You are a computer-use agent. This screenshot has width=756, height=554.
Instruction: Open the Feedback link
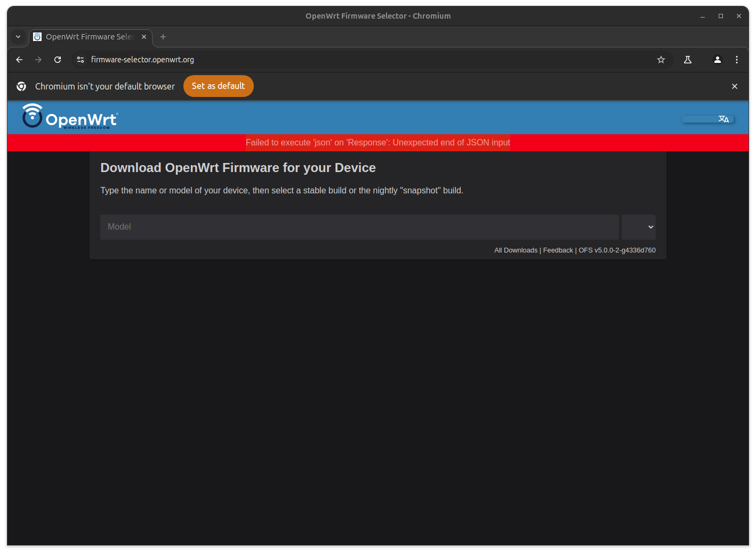tap(558, 250)
